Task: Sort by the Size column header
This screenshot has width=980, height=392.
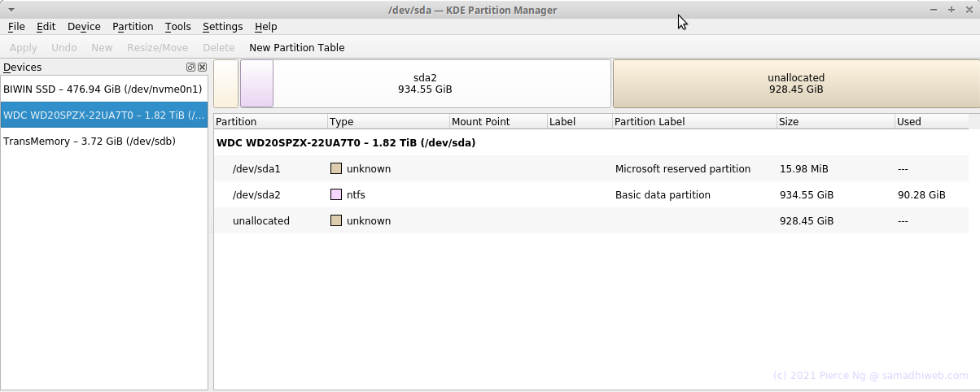Action: pos(835,122)
